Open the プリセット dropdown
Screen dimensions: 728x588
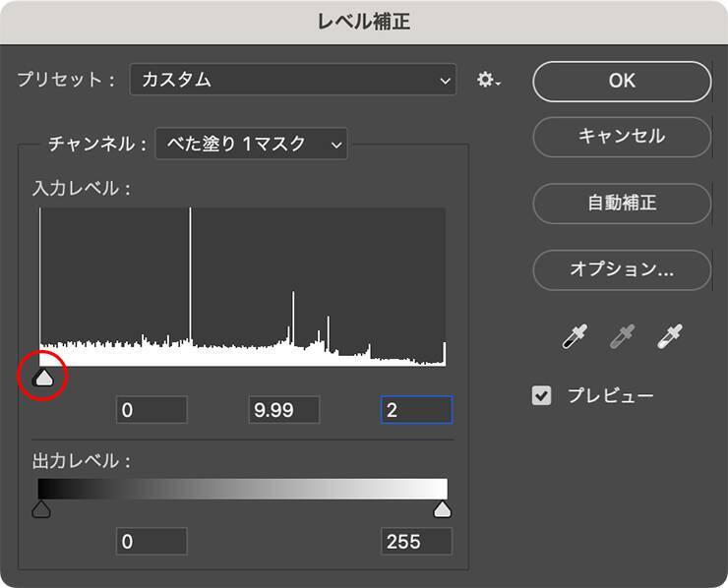[x=292, y=81]
